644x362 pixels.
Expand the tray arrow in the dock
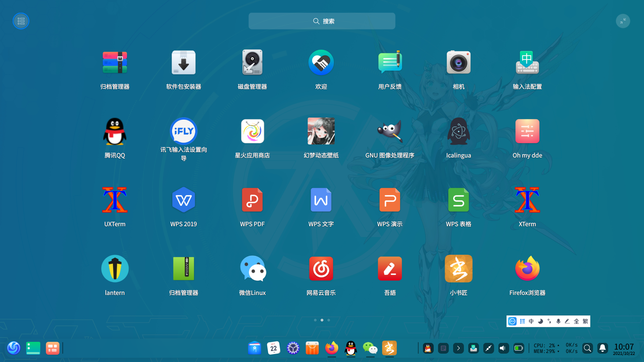pyautogui.click(x=458, y=348)
